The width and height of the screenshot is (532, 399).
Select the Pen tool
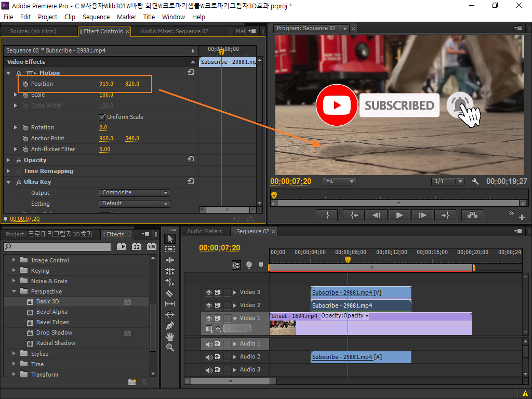[170, 326]
